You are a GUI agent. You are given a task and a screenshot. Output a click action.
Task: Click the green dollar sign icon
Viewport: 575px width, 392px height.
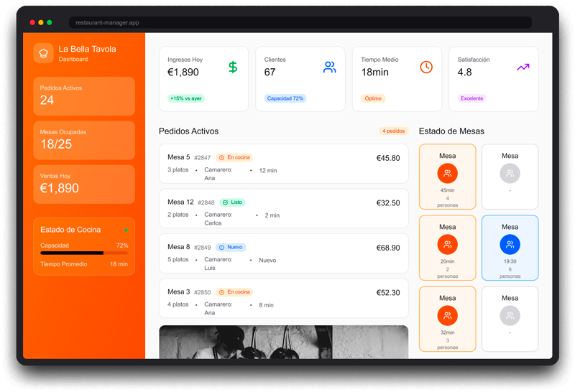(233, 67)
